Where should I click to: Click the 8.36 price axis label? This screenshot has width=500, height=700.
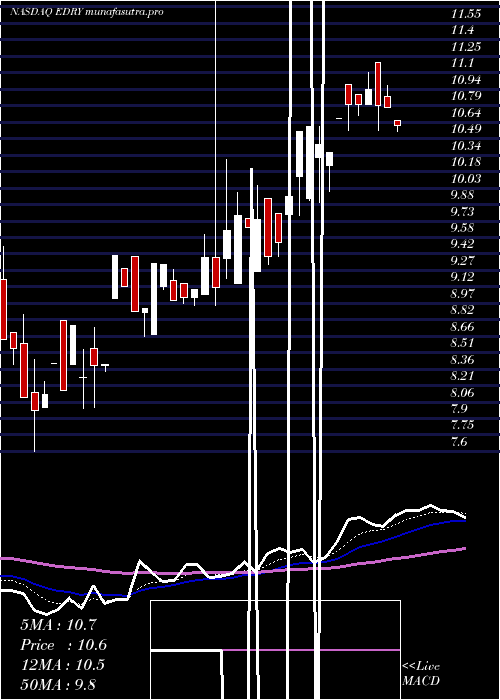(462, 359)
